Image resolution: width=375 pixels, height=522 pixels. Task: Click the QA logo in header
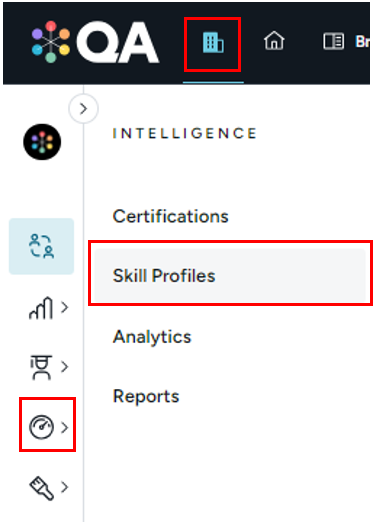pyautogui.click(x=95, y=42)
